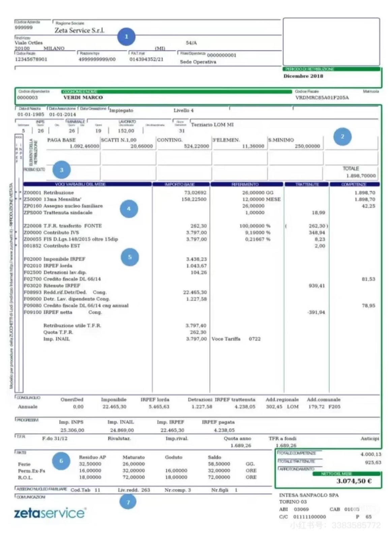The image size is (392, 539).
Task: Click the IRPEF taxable amount "3.438,23"
Action: (x=196, y=259)
